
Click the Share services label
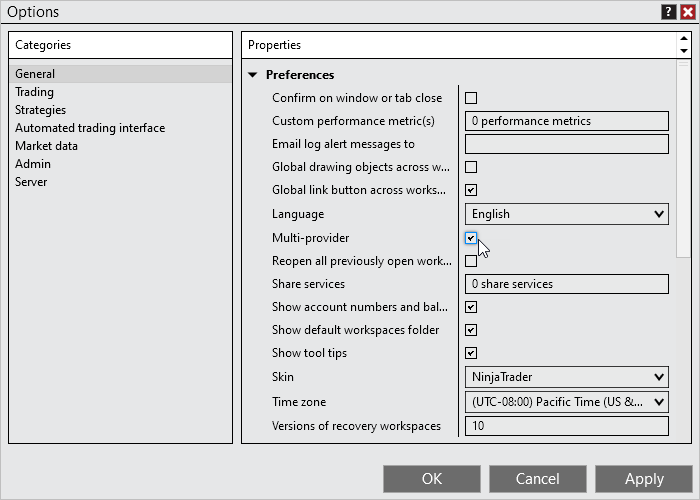(x=308, y=284)
